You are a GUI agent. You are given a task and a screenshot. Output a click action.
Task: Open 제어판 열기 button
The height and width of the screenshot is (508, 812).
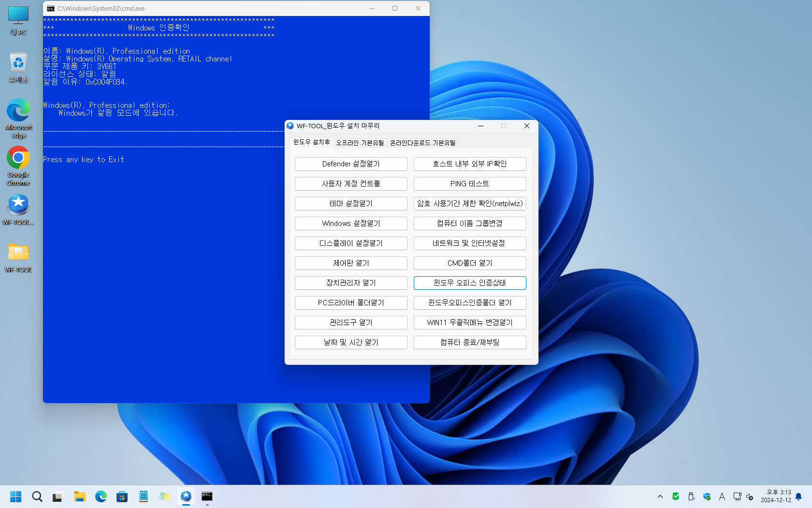[351, 263]
